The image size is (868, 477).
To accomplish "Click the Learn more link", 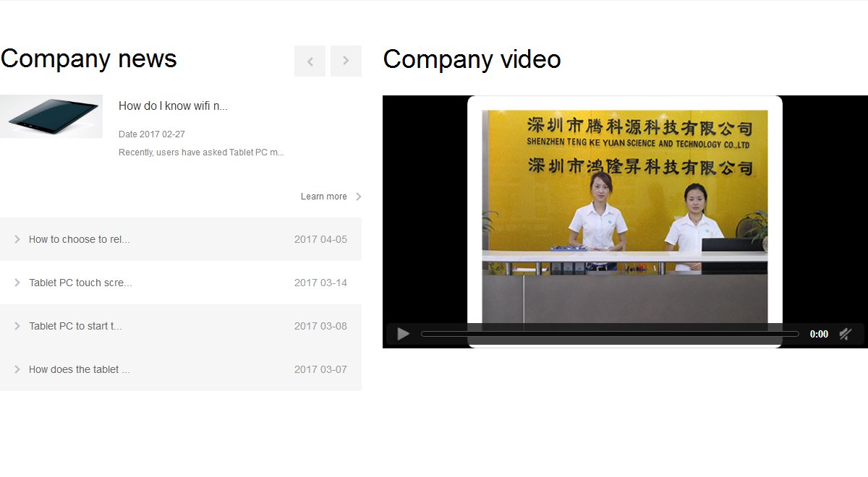I will pos(324,197).
